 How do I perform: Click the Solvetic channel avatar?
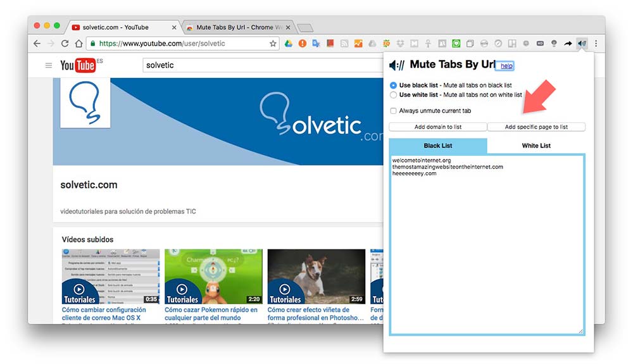[x=85, y=103]
